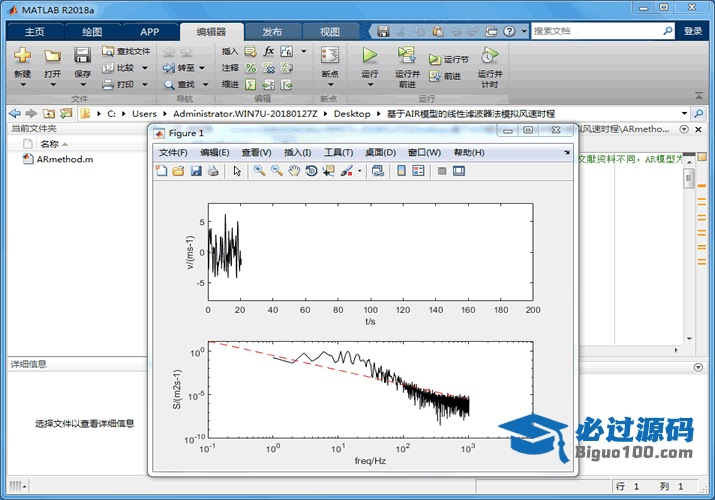The image size is (715, 500).
Task: Click the help question mark icon
Action: pyautogui.click(x=509, y=31)
